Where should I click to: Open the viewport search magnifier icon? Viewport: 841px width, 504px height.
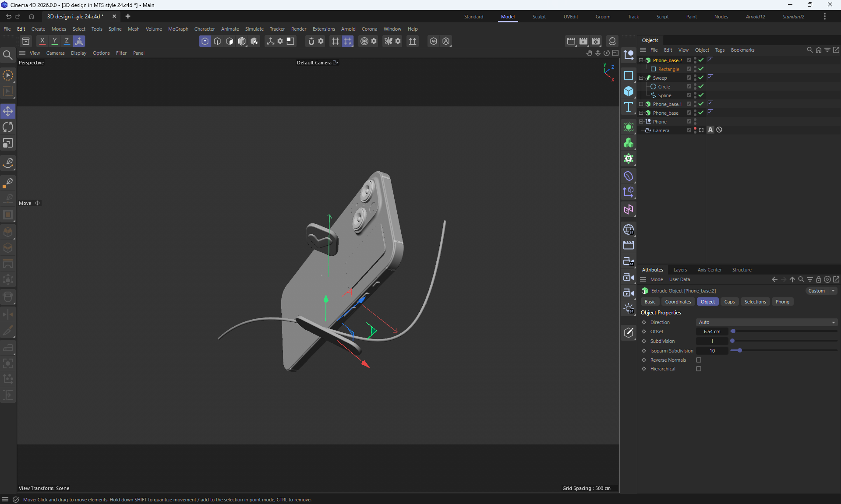point(7,55)
